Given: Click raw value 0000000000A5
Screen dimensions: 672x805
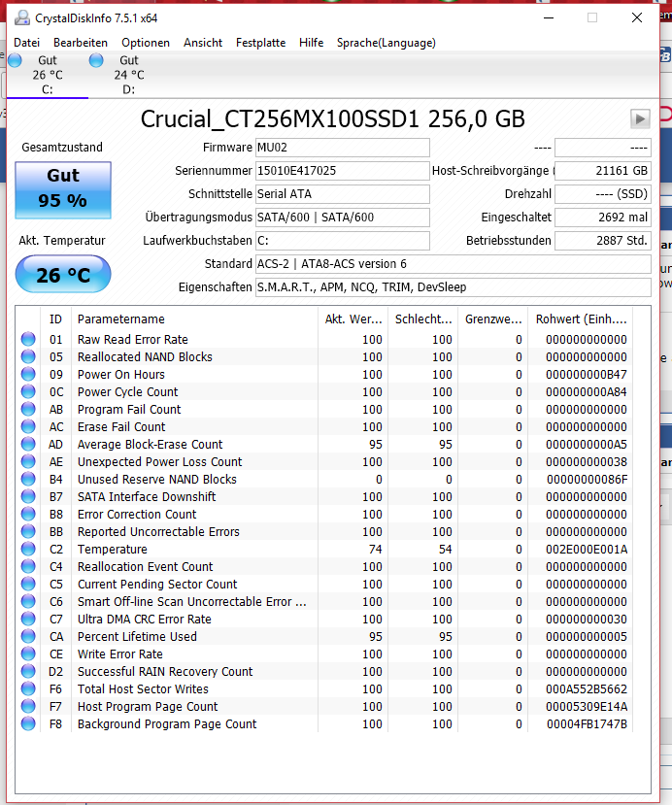Looking at the screenshot, I should click(x=587, y=445).
